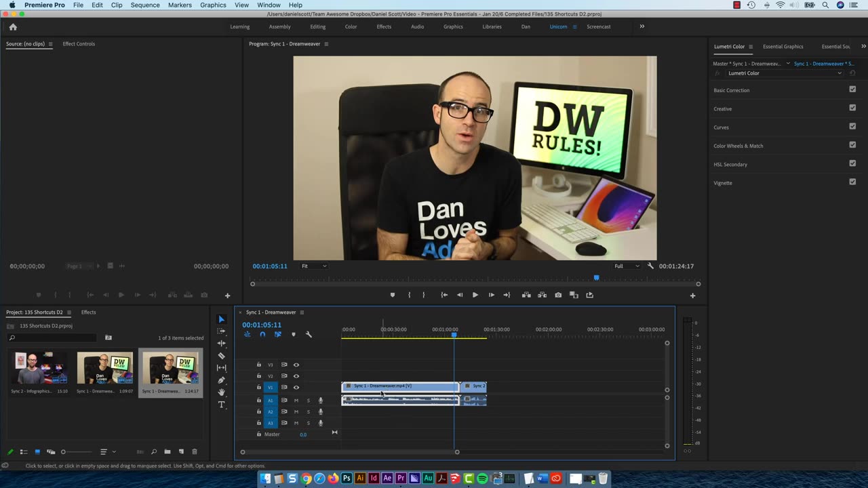This screenshot has height=488, width=868.
Task: Click Extract button in program monitor
Action: click(542, 295)
